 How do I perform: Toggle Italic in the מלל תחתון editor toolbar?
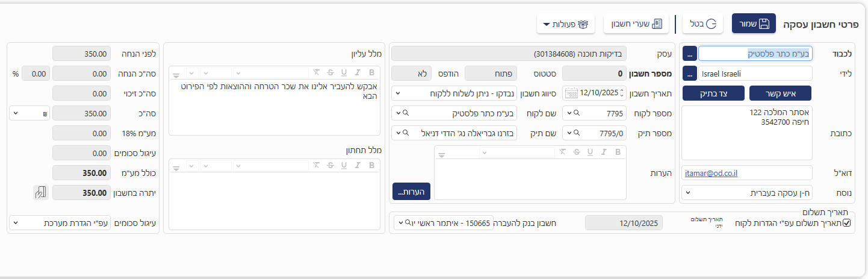[358, 165]
